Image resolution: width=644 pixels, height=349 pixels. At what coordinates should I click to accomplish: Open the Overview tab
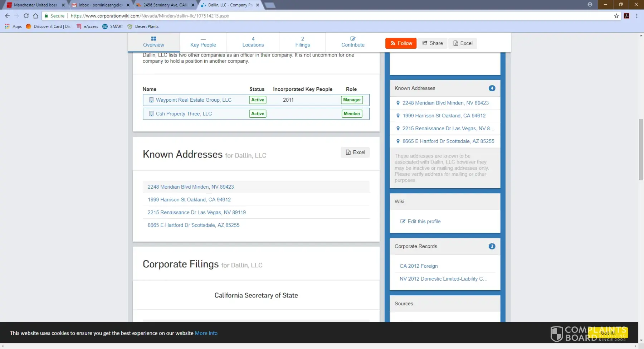(x=153, y=42)
